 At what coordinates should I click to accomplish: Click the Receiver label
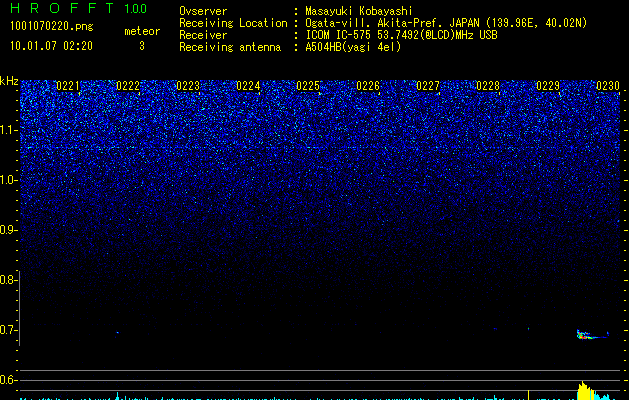pos(203,35)
